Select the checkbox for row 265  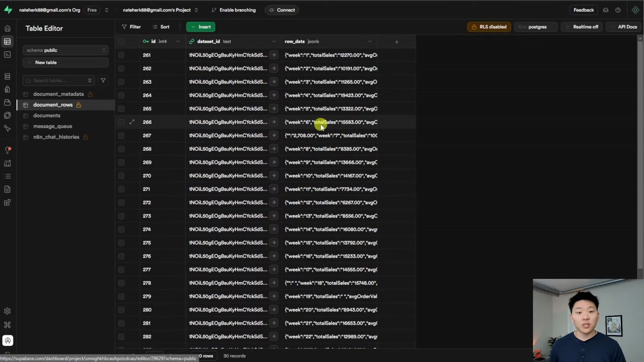click(121, 109)
